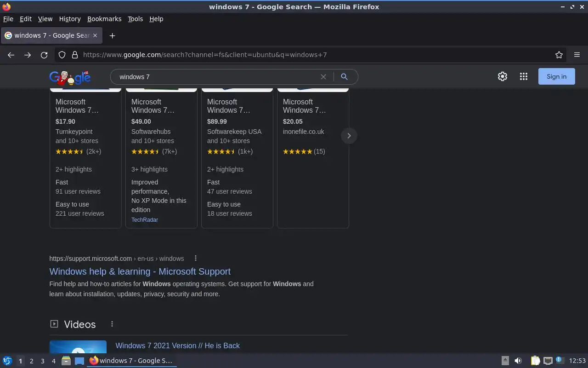Open the tracking protection shield
The width and height of the screenshot is (588, 368).
pos(62,55)
